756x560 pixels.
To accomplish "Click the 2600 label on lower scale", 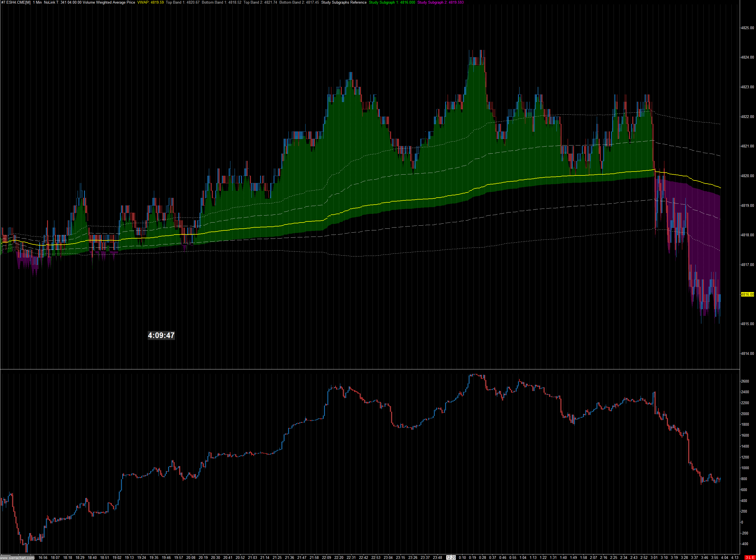I will 745,381.
